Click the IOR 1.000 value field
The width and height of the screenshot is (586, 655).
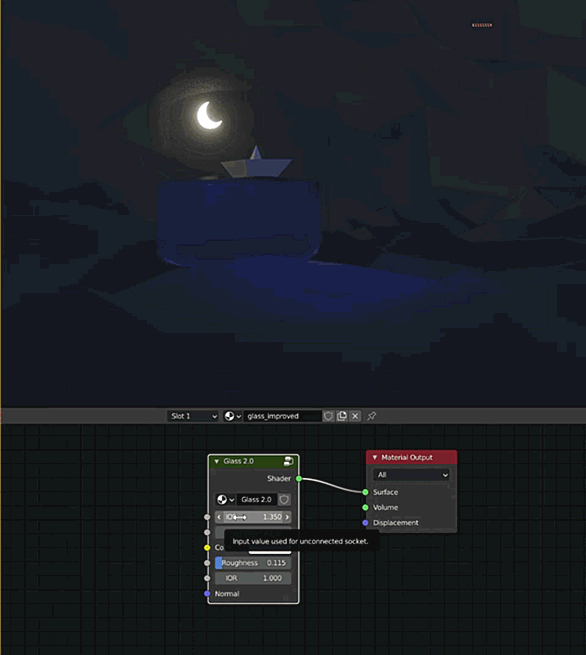pos(253,578)
